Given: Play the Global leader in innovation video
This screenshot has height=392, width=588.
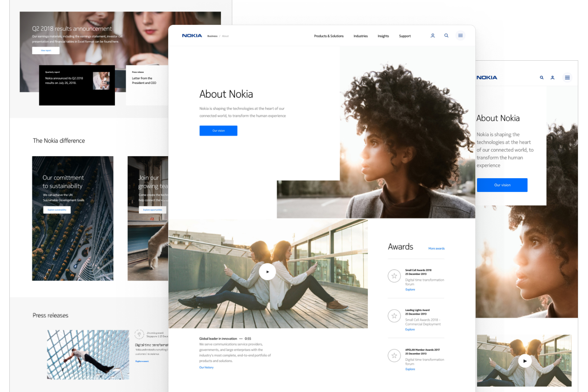Looking at the screenshot, I should coord(267,272).
